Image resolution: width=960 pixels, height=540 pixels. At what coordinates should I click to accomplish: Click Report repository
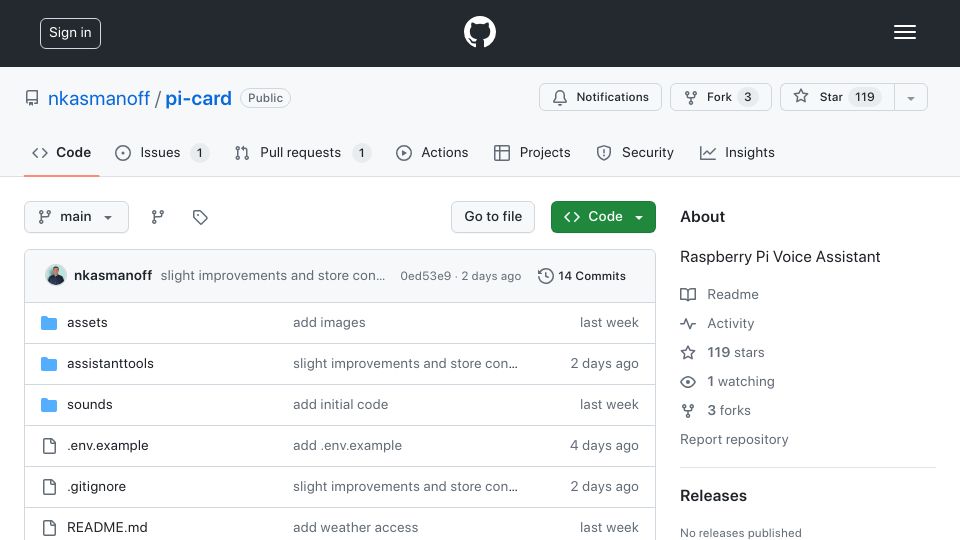click(734, 440)
